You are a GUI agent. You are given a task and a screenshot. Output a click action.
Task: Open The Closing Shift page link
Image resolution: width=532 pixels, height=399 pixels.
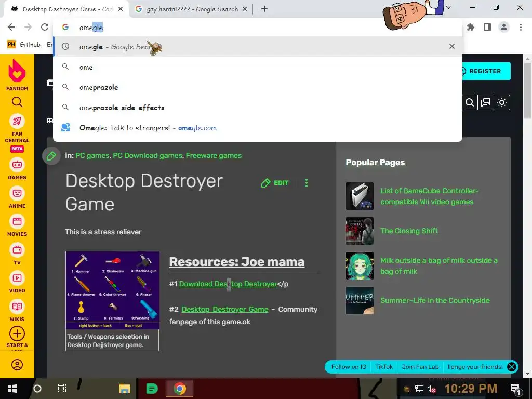(x=409, y=231)
